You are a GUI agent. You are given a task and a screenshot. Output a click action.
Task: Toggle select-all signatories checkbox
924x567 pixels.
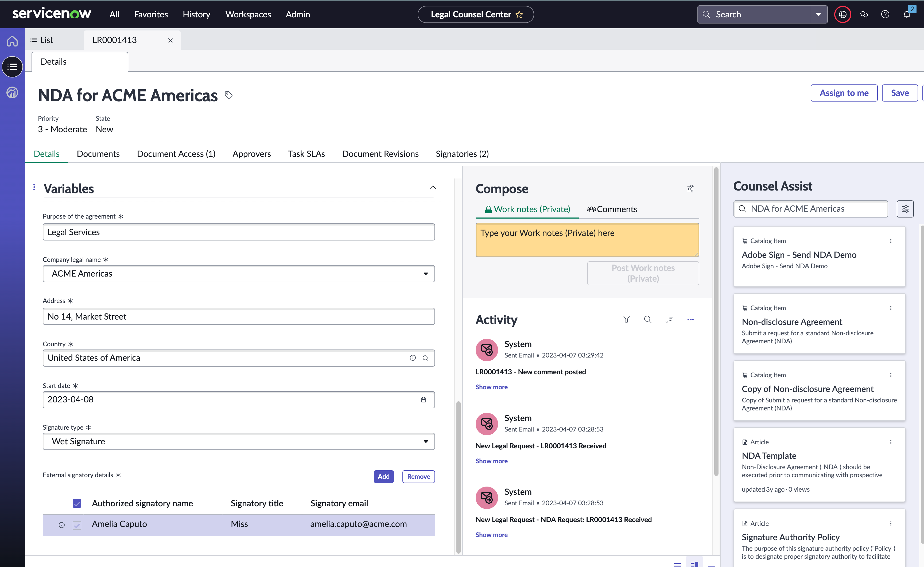click(x=77, y=504)
